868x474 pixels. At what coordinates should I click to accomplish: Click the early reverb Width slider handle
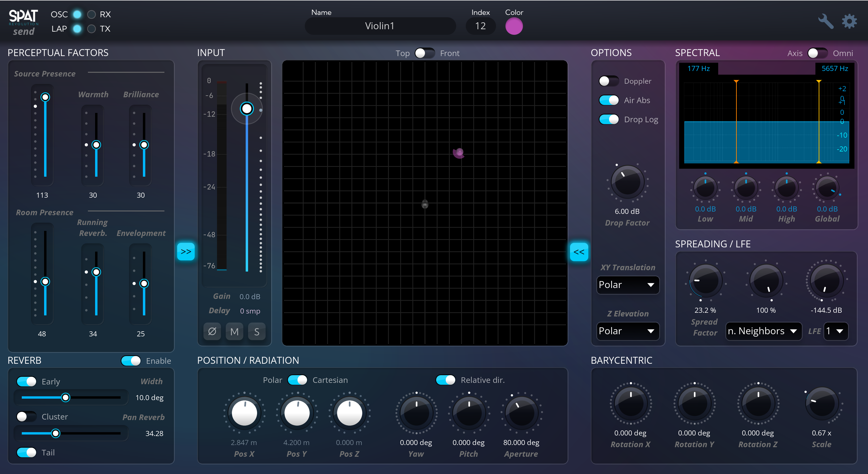(x=66, y=397)
